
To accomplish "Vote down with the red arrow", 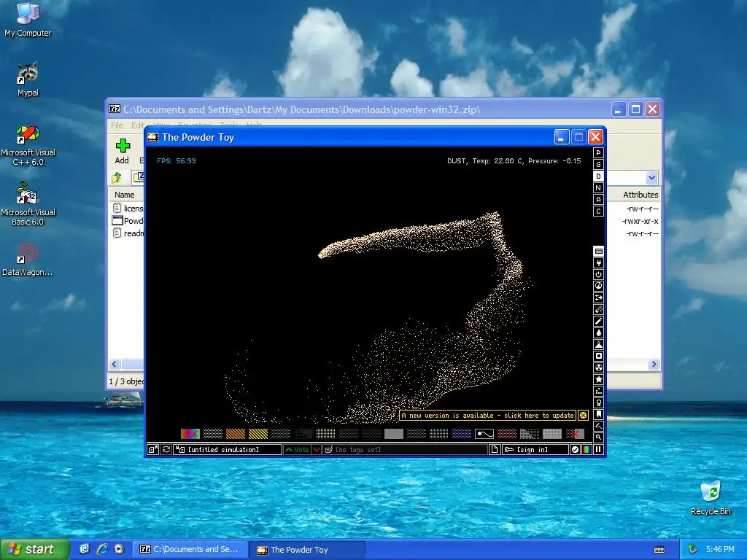I will [317, 449].
